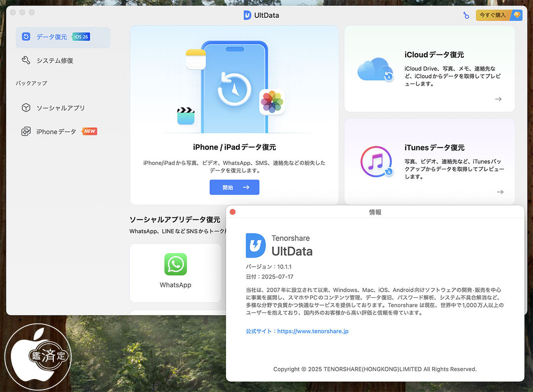Click the 日付：2025-07-17 date text

click(269, 277)
